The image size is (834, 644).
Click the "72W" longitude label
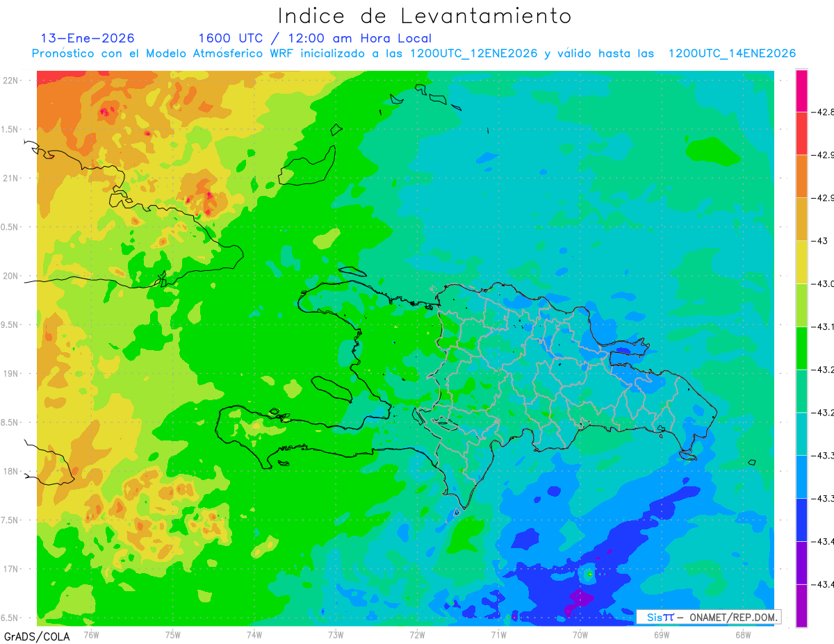coord(417,634)
